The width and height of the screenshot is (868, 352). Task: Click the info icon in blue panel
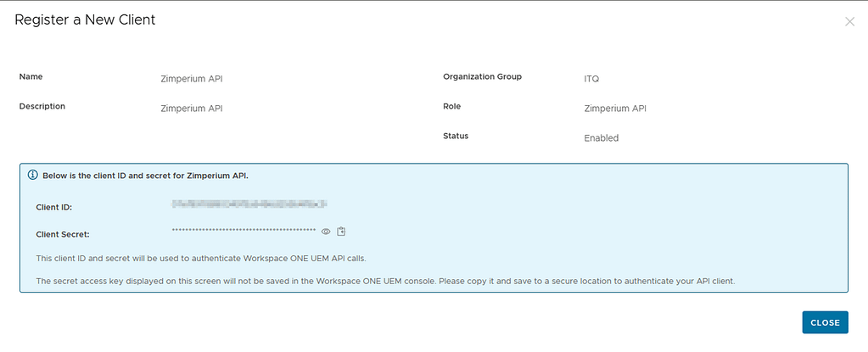pyautogui.click(x=32, y=175)
